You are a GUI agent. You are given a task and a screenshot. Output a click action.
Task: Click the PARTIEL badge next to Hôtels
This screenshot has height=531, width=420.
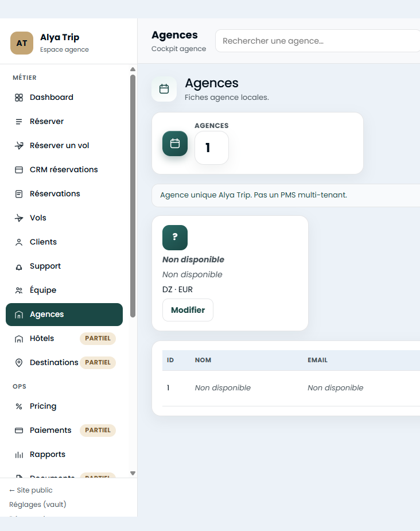coord(98,338)
